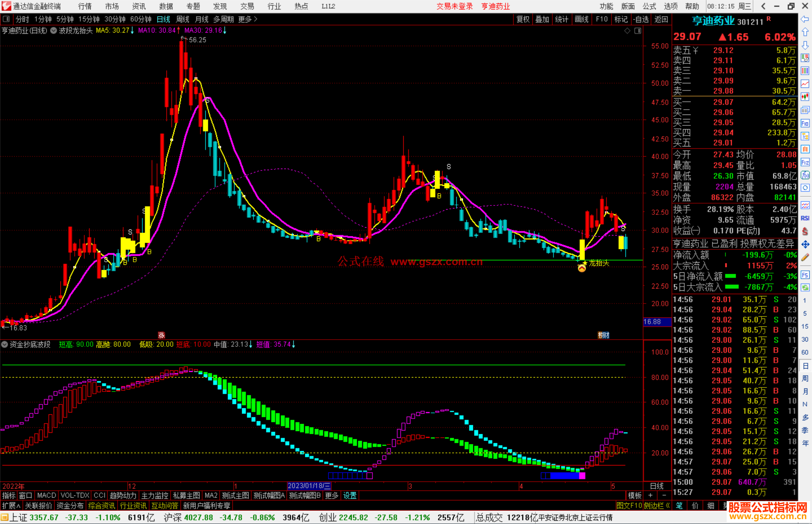Toggle the sidebar collapse 侧边栏 control
The image size is (812, 524).
tap(656, 506)
